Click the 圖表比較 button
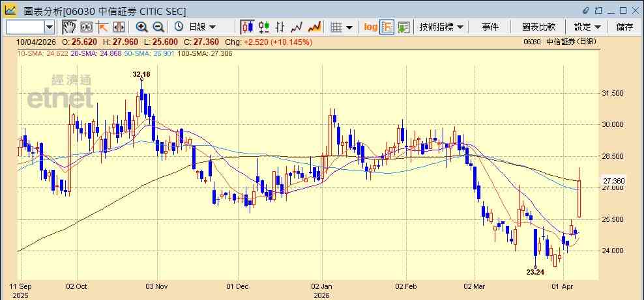 point(538,27)
